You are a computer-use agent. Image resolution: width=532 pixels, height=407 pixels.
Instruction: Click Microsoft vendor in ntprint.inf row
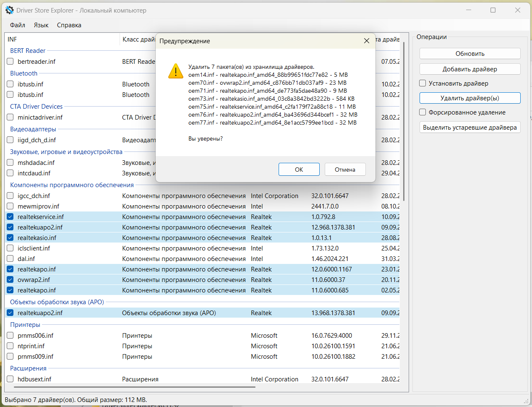(x=264, y=346)
